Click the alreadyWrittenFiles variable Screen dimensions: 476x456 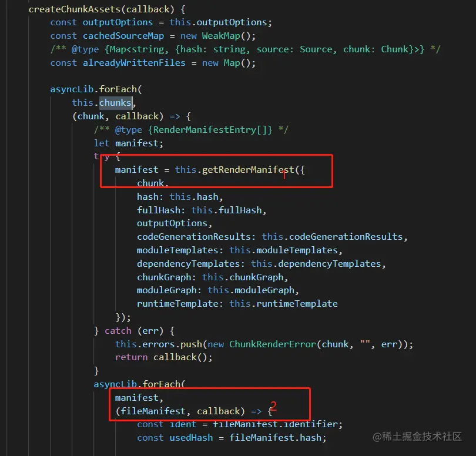(x=134, y=63)
